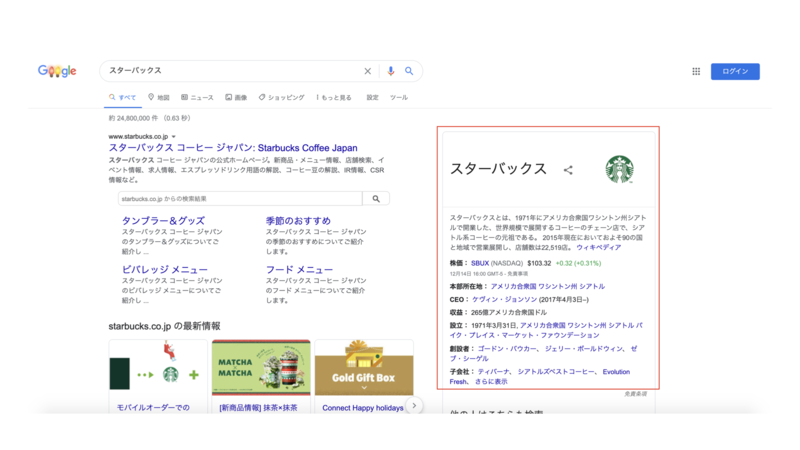Click the carousel next arrow button
The image size is (800, 450).
pos(414,406)
